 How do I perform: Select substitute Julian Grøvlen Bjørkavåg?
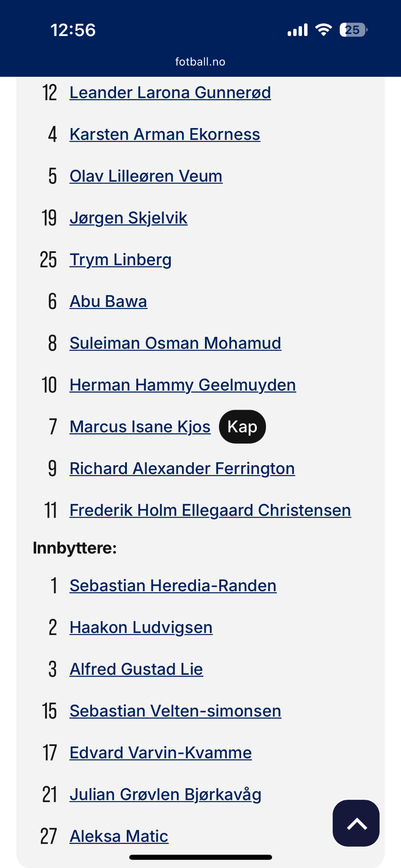pyautogui.click(x=166, y=795)
